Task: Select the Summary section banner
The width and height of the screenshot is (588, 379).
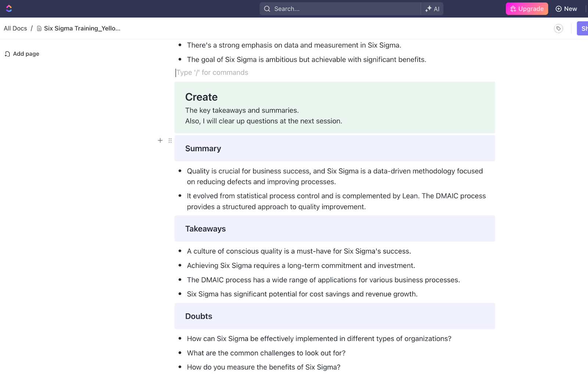Action: tap(203, 148)
